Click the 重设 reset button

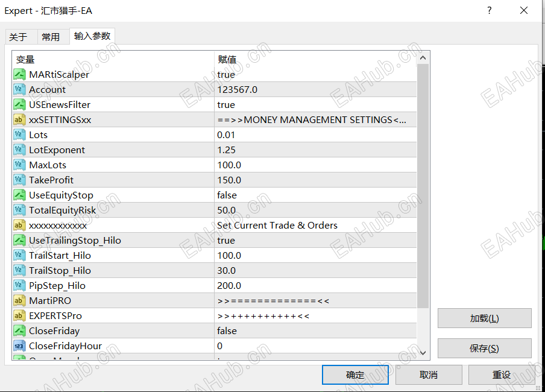point(502,375)
